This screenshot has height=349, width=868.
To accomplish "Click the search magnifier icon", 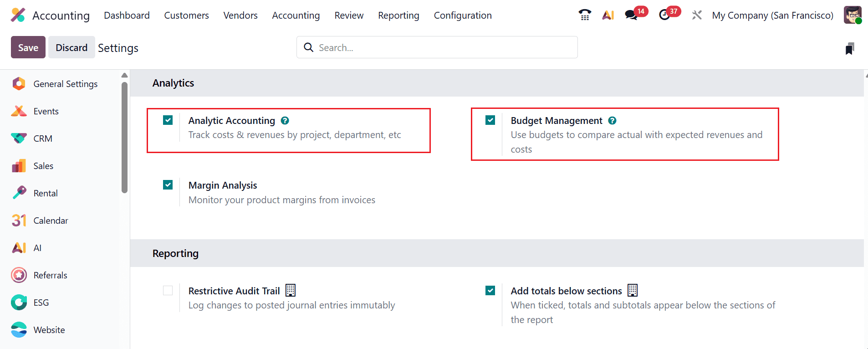I will point(309,47).
